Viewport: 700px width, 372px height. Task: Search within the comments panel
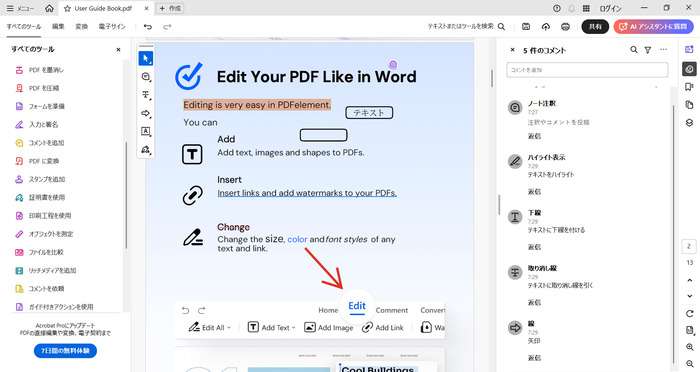coord(634,50)
